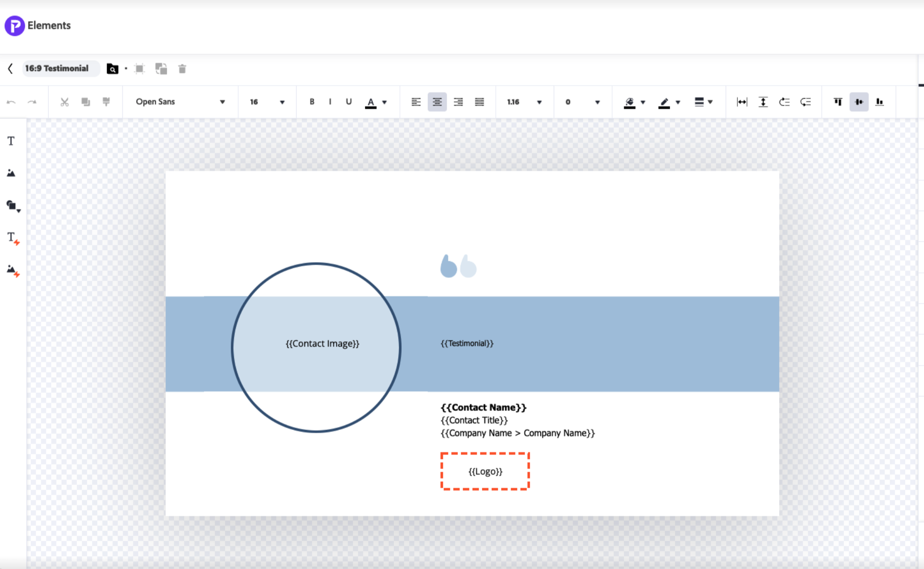Screen dimensions: 924x569
Task: Click the fit height icon
Action: point(763,102)
